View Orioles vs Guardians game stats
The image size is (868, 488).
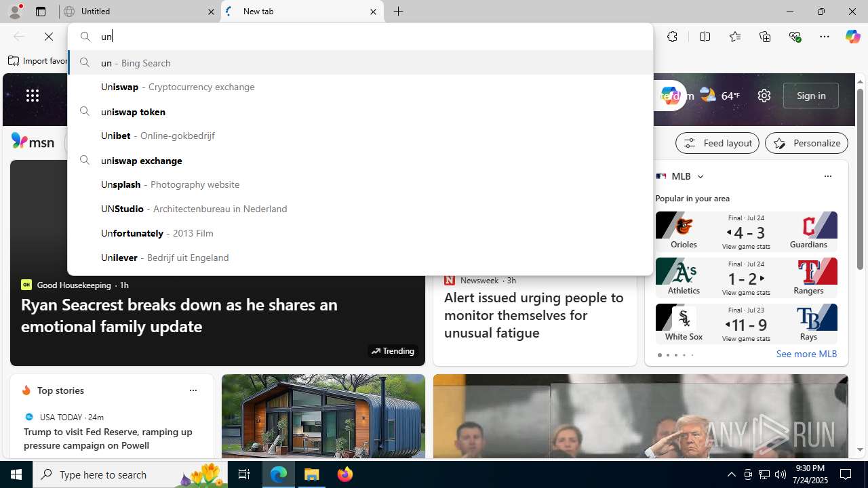(x=746, y=231)
